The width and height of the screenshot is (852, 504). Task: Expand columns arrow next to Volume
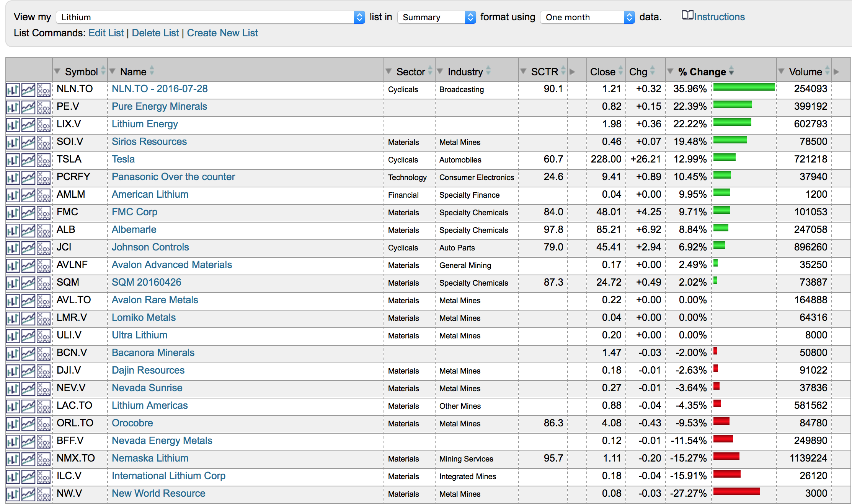[837, 72]
